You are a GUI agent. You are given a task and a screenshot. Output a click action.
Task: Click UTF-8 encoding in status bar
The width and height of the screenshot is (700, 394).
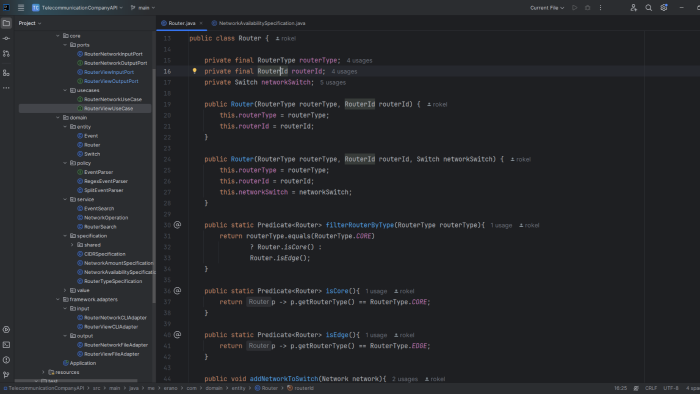click(671, 388)
